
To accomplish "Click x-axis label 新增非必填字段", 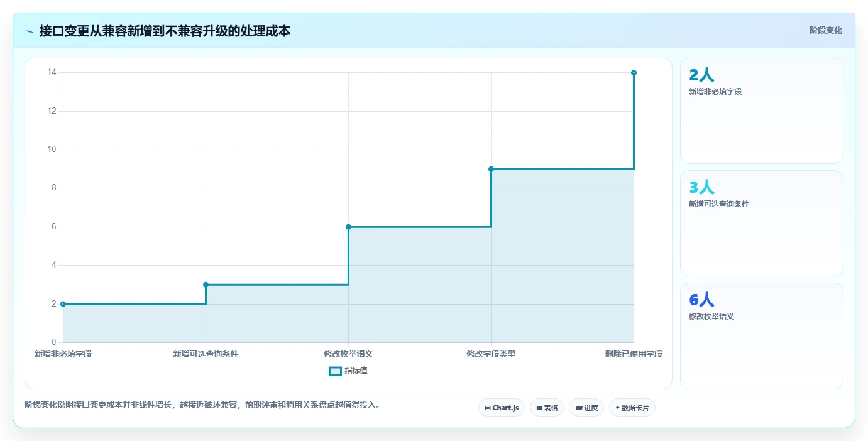I will (63, 354).
